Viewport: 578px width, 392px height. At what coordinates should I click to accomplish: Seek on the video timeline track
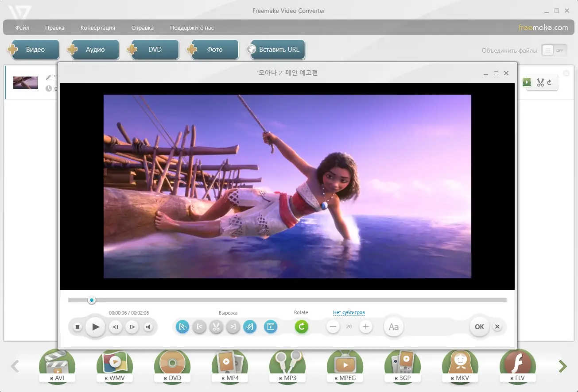point(287,300)
